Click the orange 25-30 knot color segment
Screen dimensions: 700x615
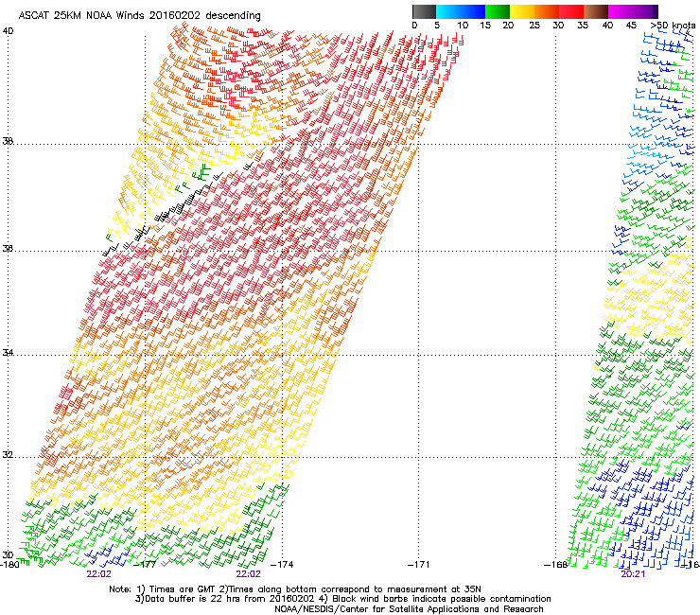tap(547, 11)
